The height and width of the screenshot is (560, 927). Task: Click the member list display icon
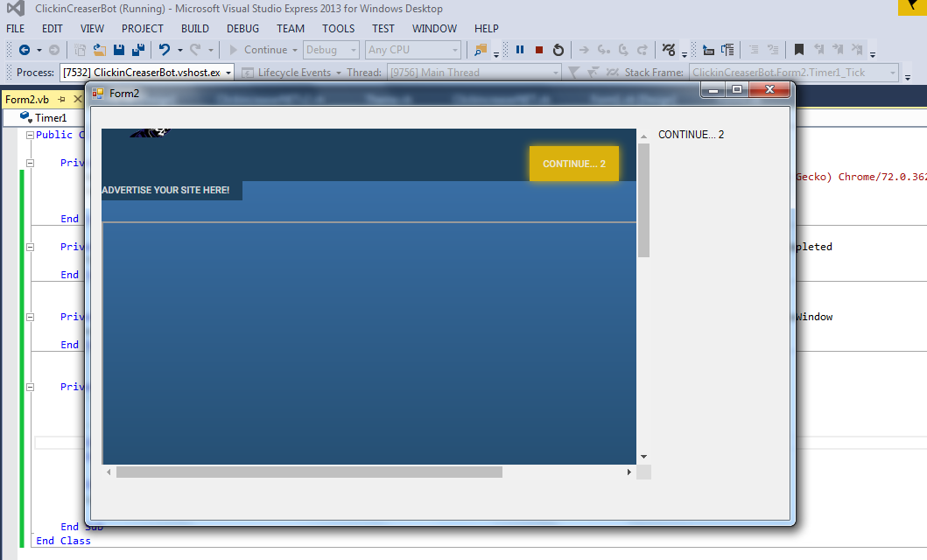point(708,50)
